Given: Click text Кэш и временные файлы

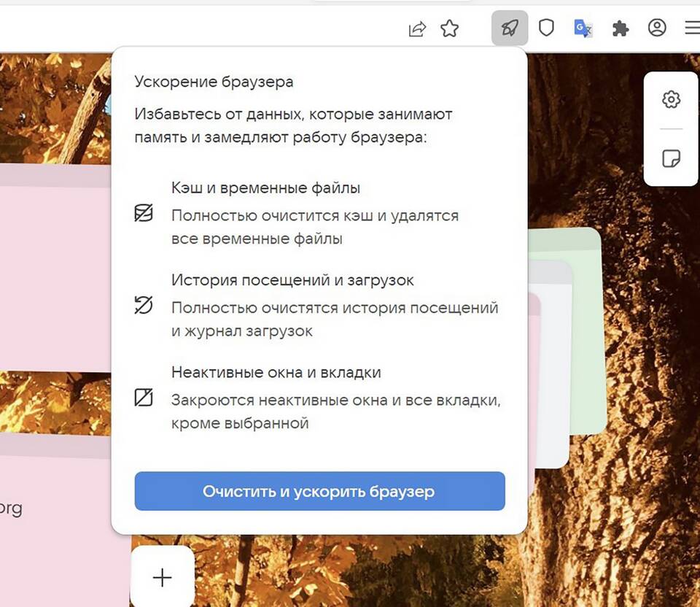Looking at the screenshot, I should tap(265, 188).
